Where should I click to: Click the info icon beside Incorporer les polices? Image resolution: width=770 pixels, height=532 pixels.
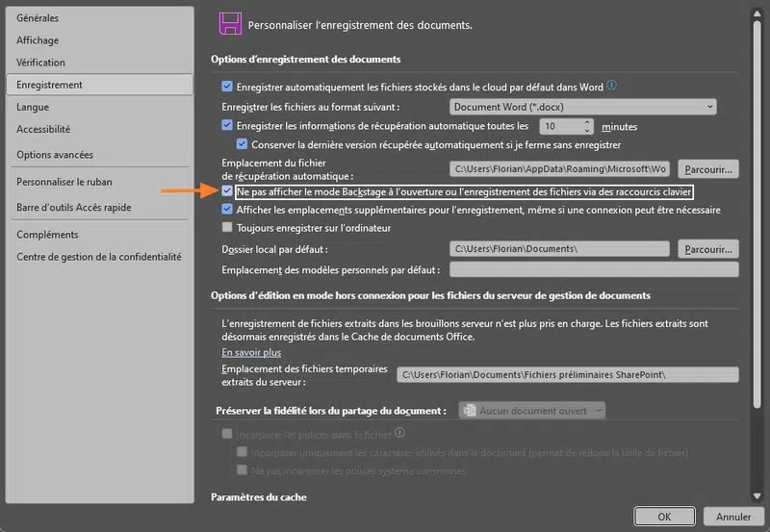pos(399,432)
